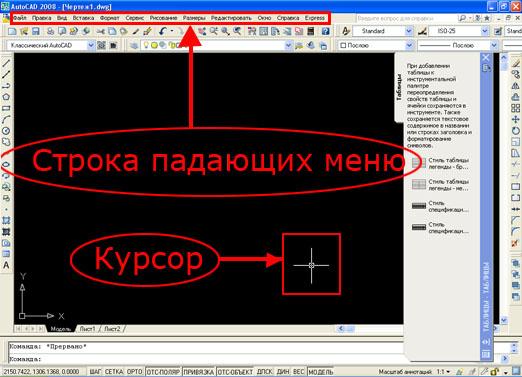This screenshot has height=377, width=522.
Task: Open the Файл menu
Action: (x=20, y=18)
